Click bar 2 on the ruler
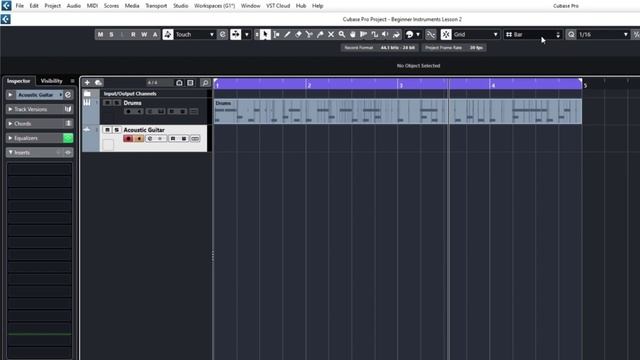Viewport: 640px width, 360px height. [309, 85]
